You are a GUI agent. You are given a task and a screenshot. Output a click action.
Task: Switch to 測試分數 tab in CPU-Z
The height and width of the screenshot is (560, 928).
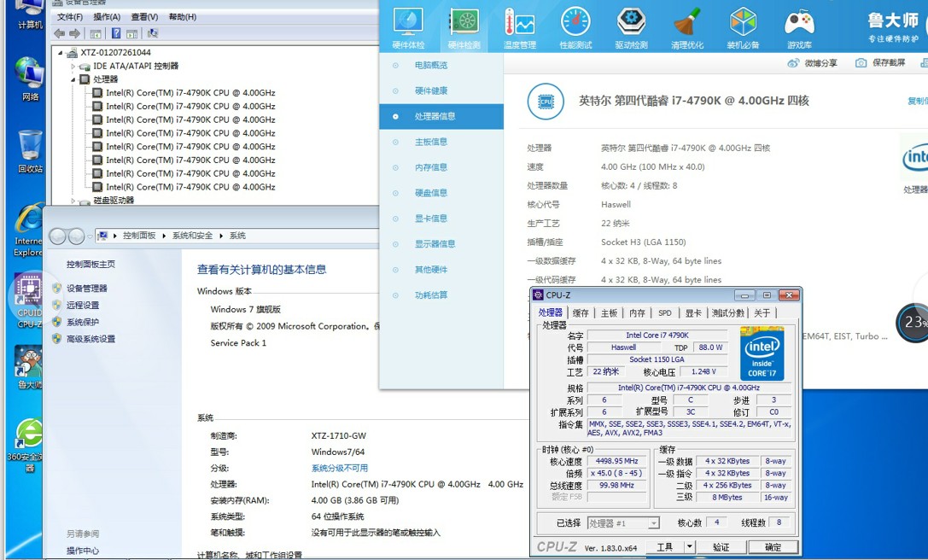728,312
